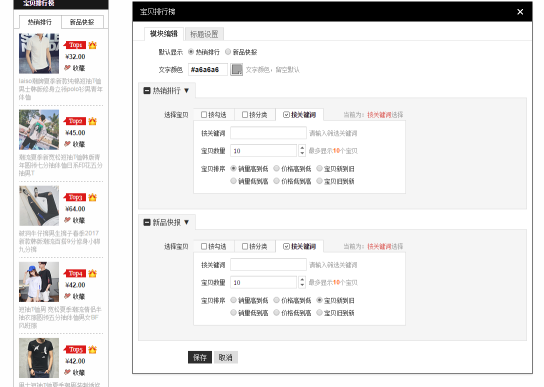544x387 pixels.
Task: Click the 保存 button
Action: click(x=200, y=357)
